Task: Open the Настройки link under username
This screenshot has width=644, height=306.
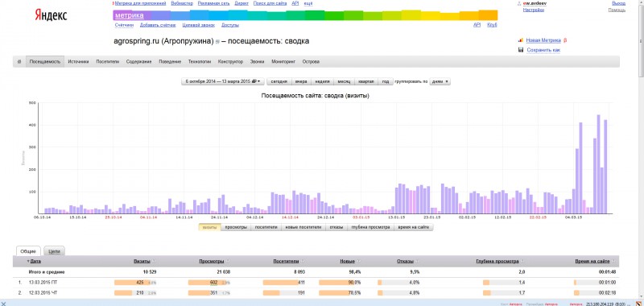Action: click(x=534, y=10)
